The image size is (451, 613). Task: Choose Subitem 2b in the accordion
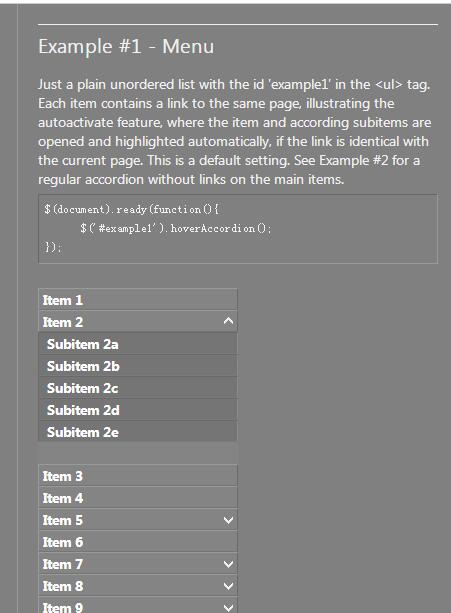pos(138,366)
